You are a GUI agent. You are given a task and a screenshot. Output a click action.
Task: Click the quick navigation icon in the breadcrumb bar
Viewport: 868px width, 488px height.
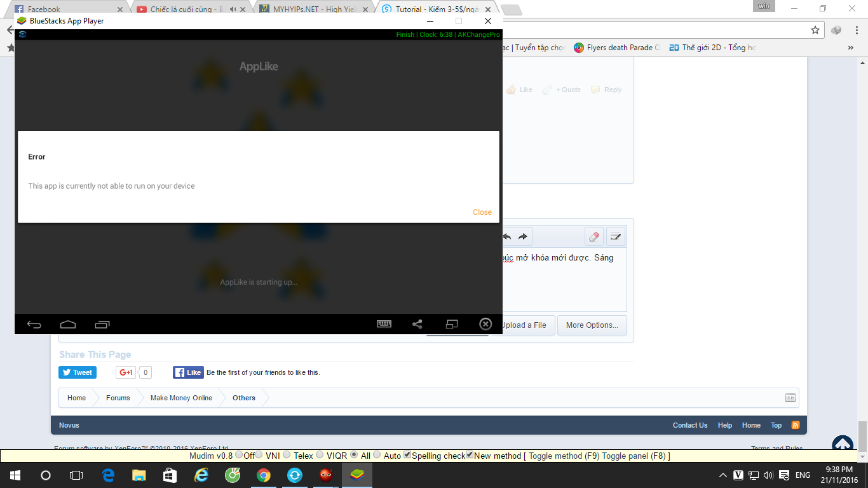coord(790,398)
